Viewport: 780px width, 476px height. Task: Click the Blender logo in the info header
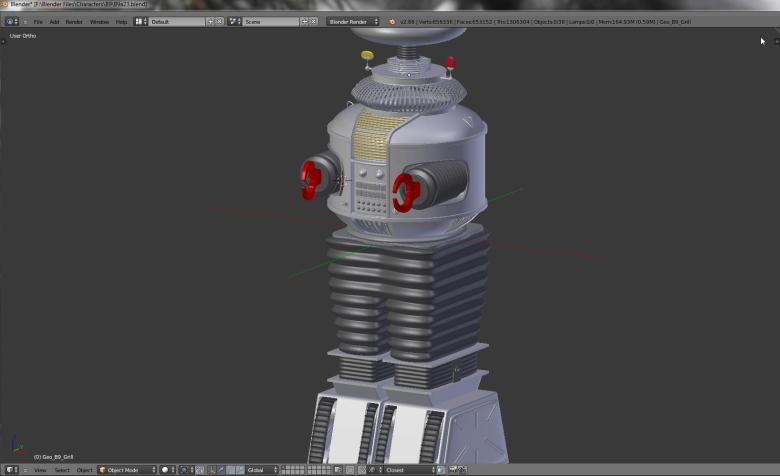pos(392,21)
